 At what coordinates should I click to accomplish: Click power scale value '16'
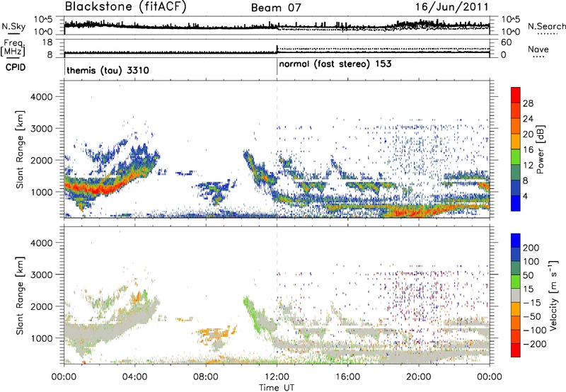click(x=528, y=150)
